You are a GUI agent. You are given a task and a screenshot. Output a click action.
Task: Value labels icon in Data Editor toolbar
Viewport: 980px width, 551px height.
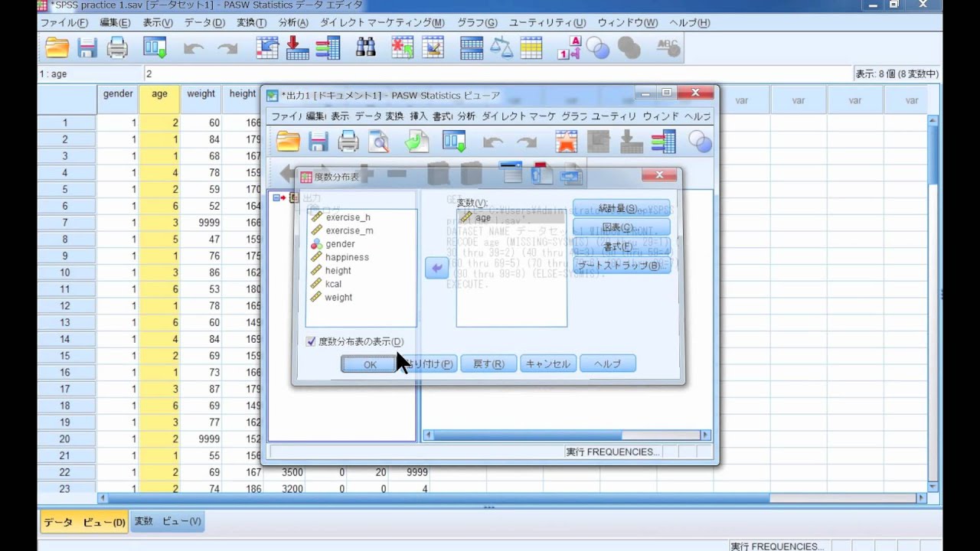tap(570, 48)
